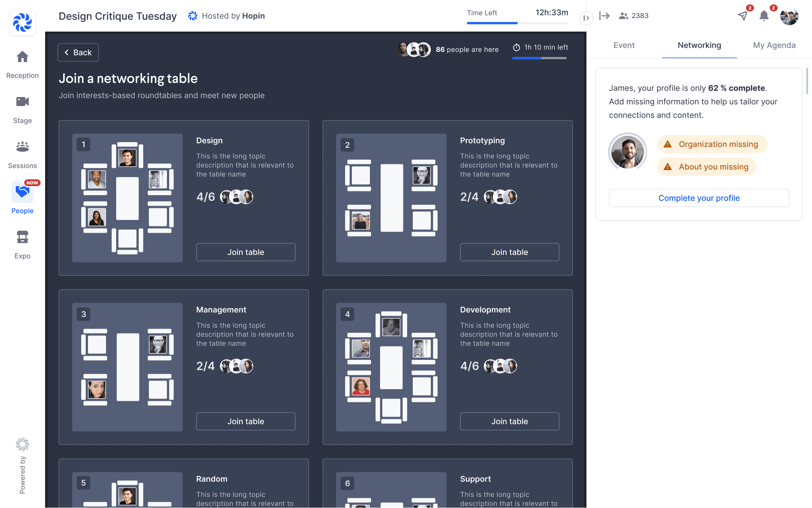Click the Organization missing warning badge
Image resolution: width=812 pixels, height=508 pixels.
712,144
